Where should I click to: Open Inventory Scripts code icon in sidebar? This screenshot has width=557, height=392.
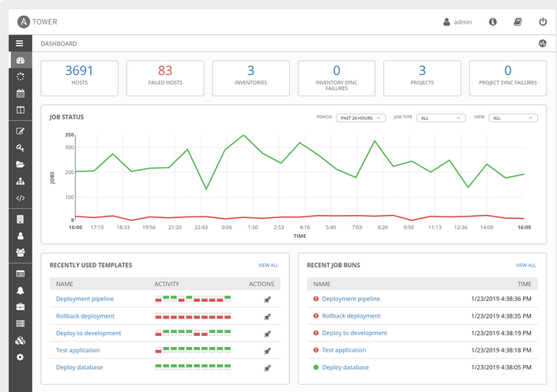(21, 198)
